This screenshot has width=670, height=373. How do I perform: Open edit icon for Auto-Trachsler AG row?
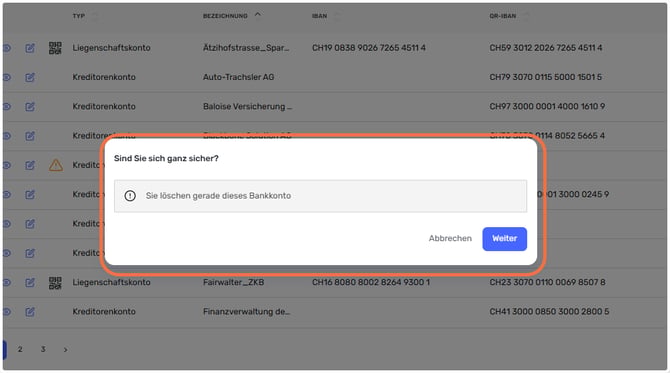tap(29, 77)
